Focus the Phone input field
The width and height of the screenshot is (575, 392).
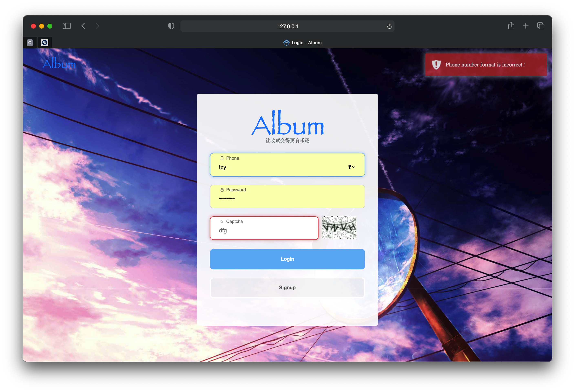pyautogui.click(x=287, y=165)
